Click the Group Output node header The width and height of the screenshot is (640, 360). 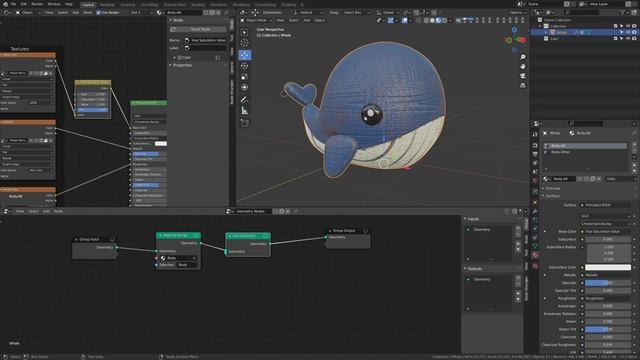coord(348,231)
